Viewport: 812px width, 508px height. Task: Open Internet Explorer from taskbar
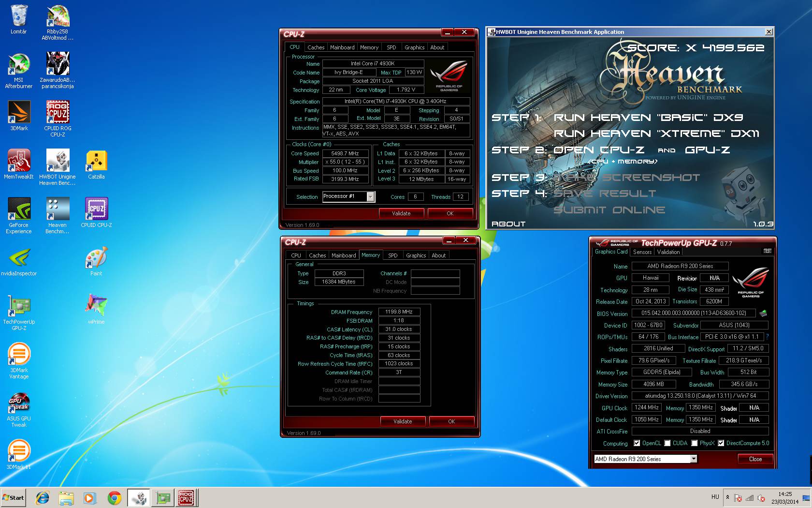(43, 497)
